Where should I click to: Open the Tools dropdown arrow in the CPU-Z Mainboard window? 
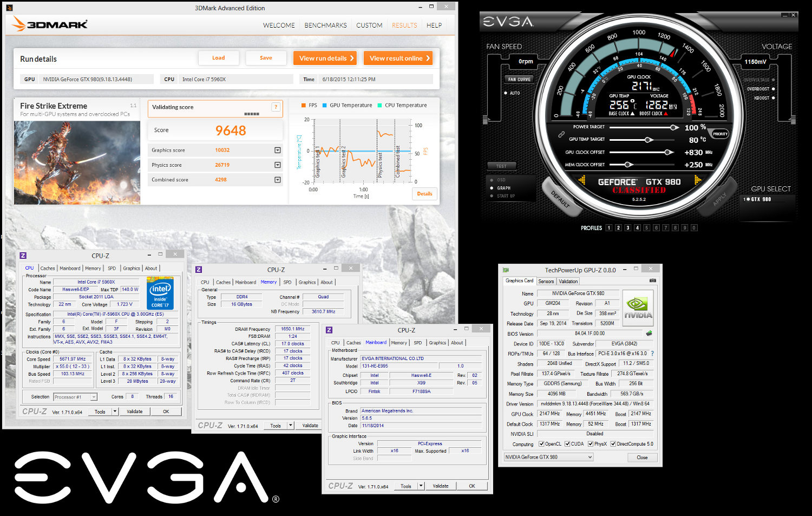pyautogui.click(x=421, y=486)
